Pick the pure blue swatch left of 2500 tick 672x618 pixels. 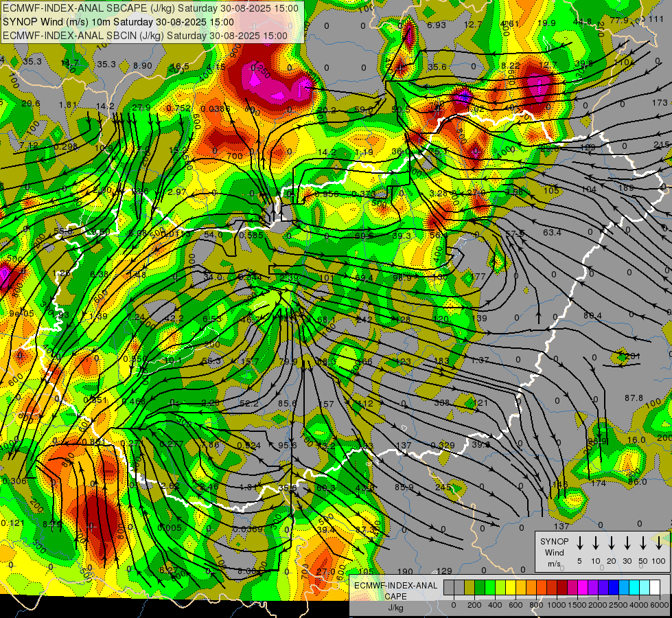(614, 588)
